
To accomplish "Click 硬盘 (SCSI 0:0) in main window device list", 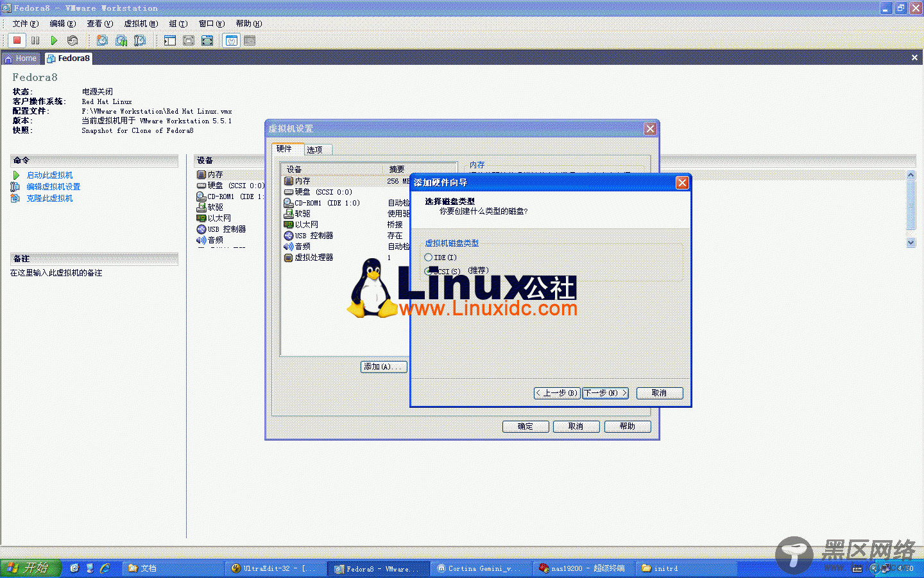I will pyautogui.click(x=230, y=186).
